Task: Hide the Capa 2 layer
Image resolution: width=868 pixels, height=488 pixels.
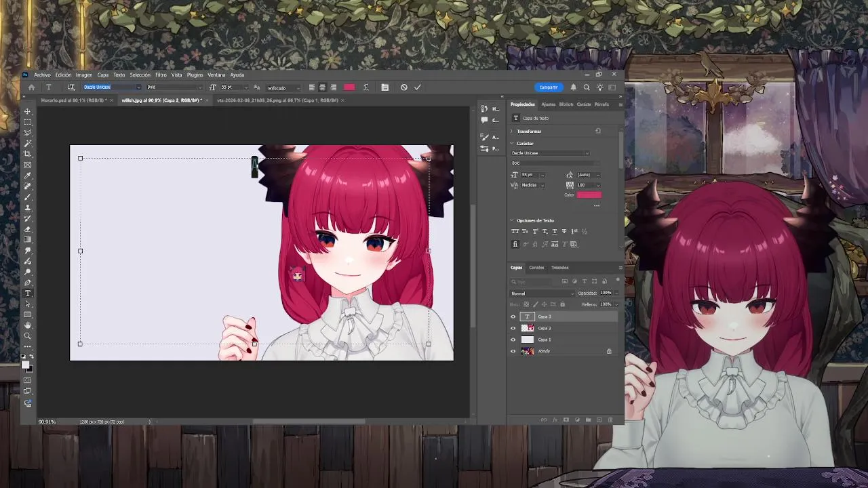Action: click(513, 328)
